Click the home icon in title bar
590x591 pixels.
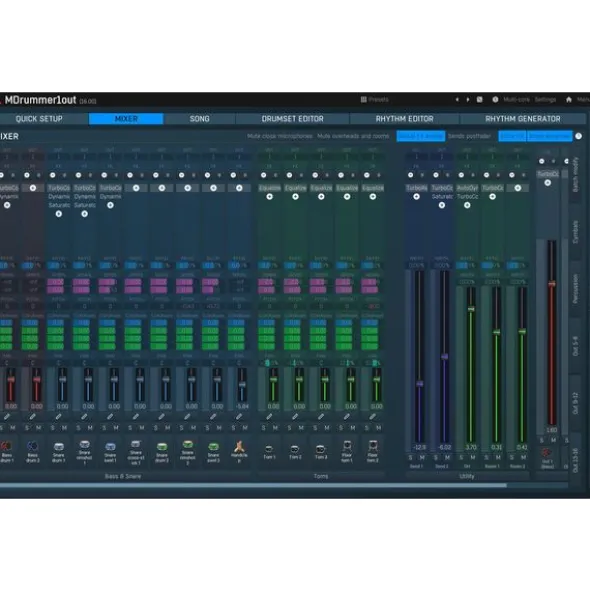pyautogui.click(x=569, y=100)
